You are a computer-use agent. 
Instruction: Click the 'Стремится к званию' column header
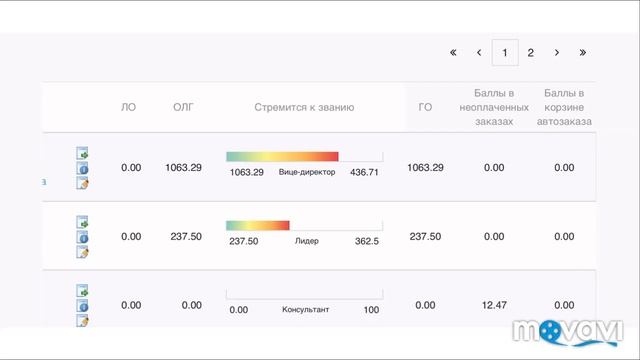click(x=304, y=107)
